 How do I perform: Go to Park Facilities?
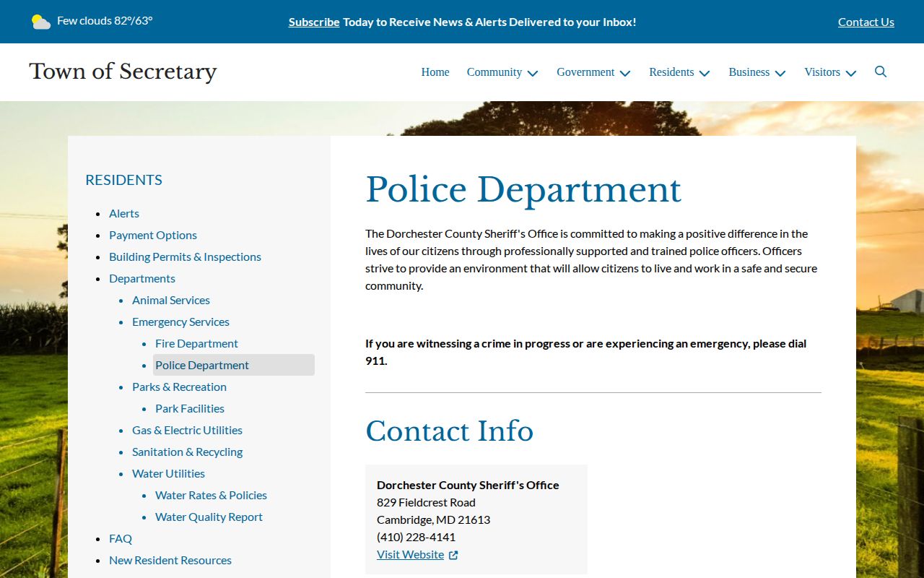(190, 408)
